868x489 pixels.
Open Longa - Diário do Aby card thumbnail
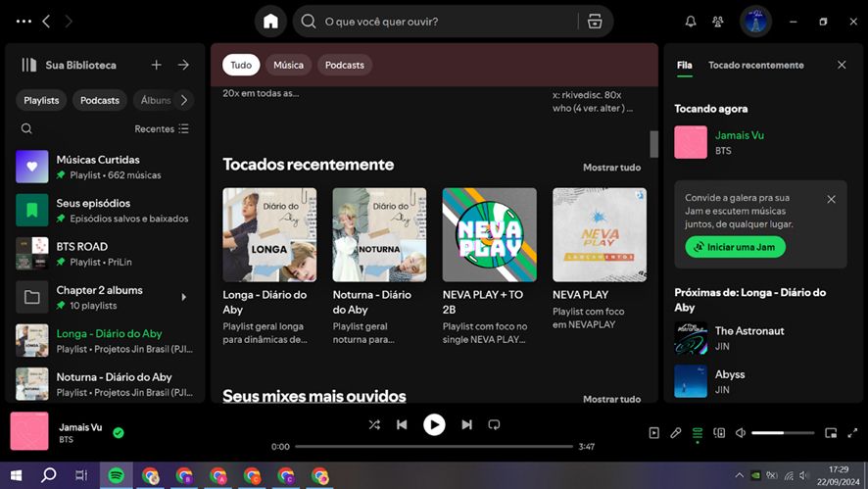[269, 235]
